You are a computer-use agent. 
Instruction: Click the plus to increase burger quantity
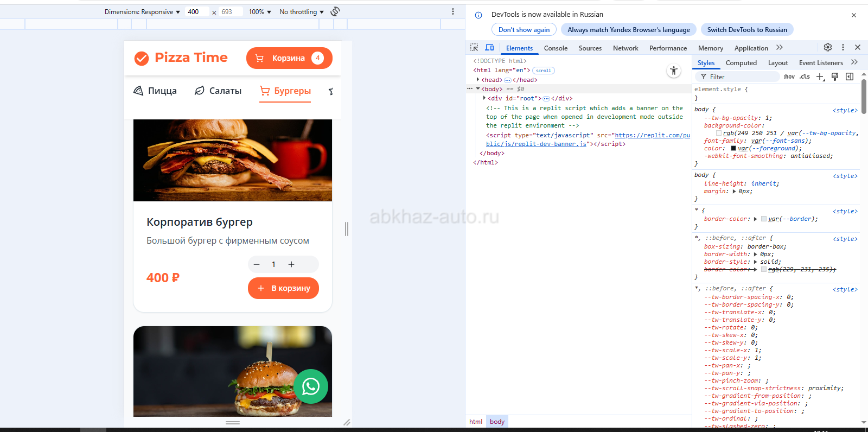coord(291,264)
